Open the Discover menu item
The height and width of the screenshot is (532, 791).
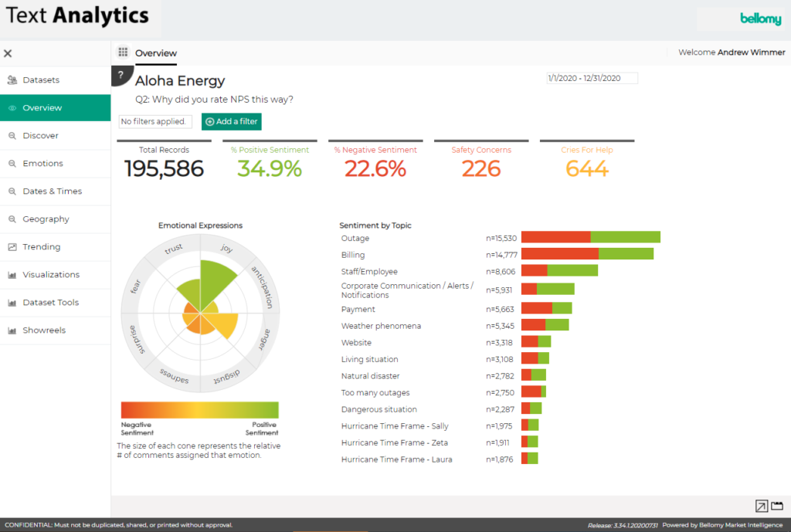pos(40,136)
